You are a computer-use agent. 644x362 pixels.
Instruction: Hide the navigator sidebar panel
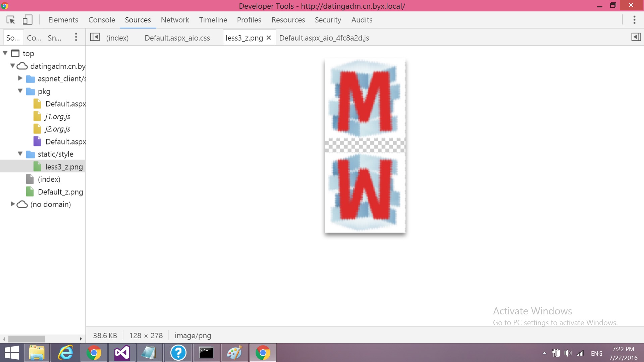95,37
